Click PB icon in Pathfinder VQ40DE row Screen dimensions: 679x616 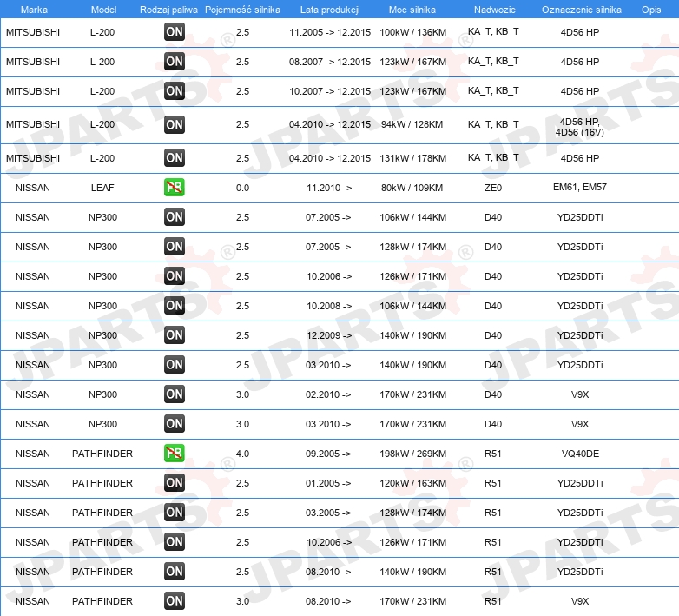pos(174,454)
